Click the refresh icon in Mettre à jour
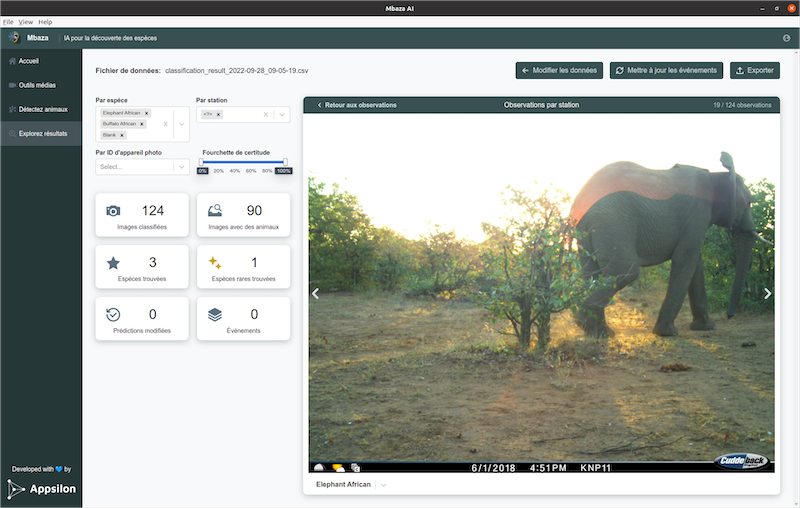The width and height of the screenshot is (800, 508). tap(619, 70)
